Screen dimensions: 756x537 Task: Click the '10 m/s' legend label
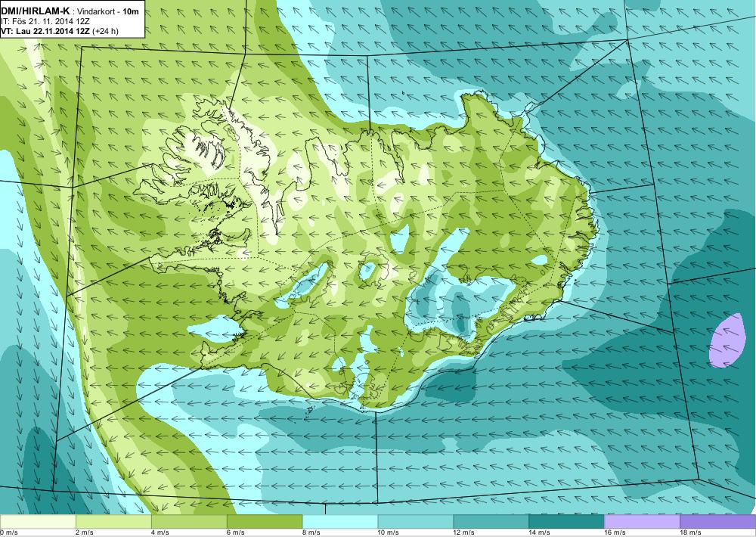[x=388, y=532]
